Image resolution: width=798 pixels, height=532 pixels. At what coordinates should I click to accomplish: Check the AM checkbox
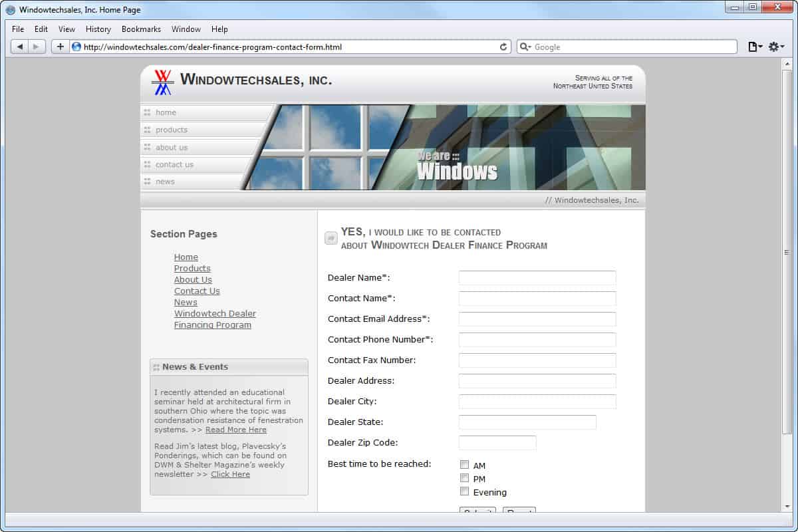tap(465, 465)
